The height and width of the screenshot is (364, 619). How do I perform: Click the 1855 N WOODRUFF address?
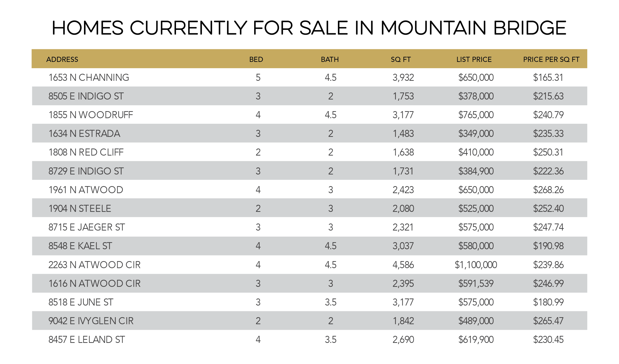91,115
